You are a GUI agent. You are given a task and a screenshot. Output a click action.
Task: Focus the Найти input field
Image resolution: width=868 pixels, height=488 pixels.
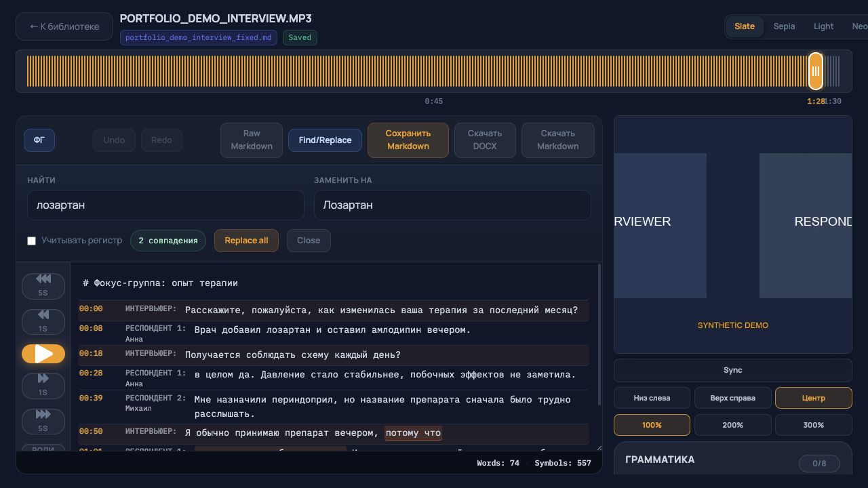165,205
